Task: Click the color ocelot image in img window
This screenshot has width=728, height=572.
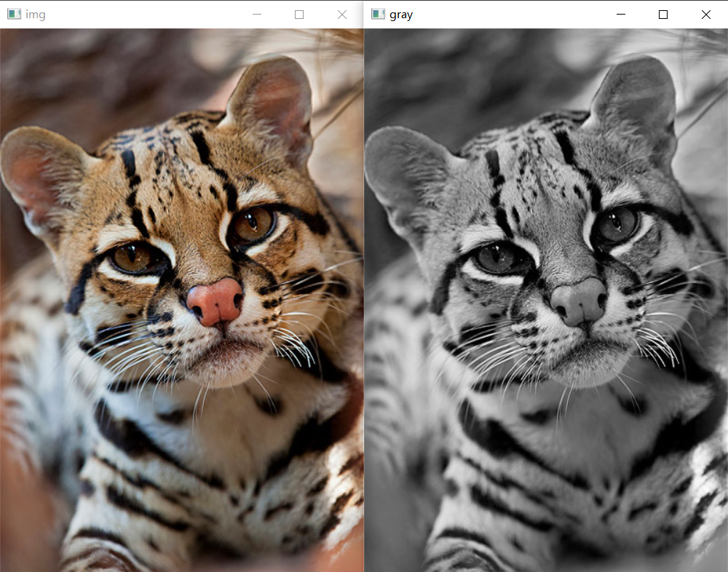Action: (181, 300)
